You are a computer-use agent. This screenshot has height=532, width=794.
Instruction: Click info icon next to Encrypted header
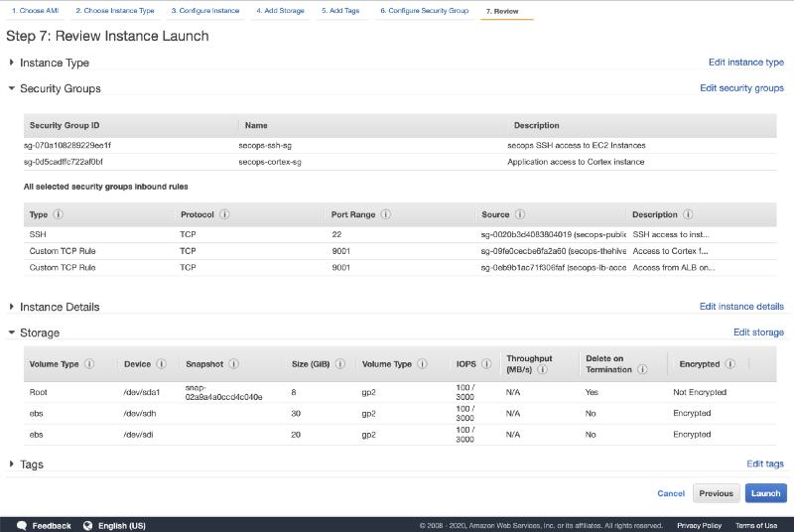728,364
